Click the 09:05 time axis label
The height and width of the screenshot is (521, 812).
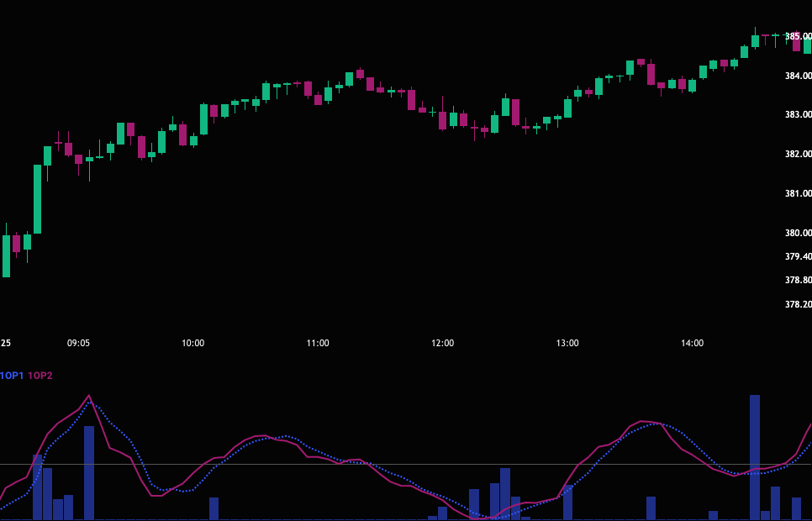(78, 343)
